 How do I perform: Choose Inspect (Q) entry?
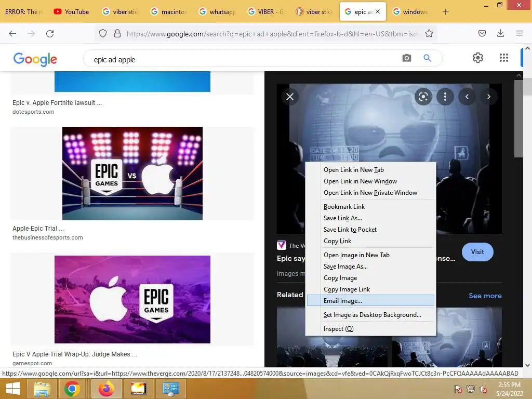pyautogui.click(x=370, y=329)
